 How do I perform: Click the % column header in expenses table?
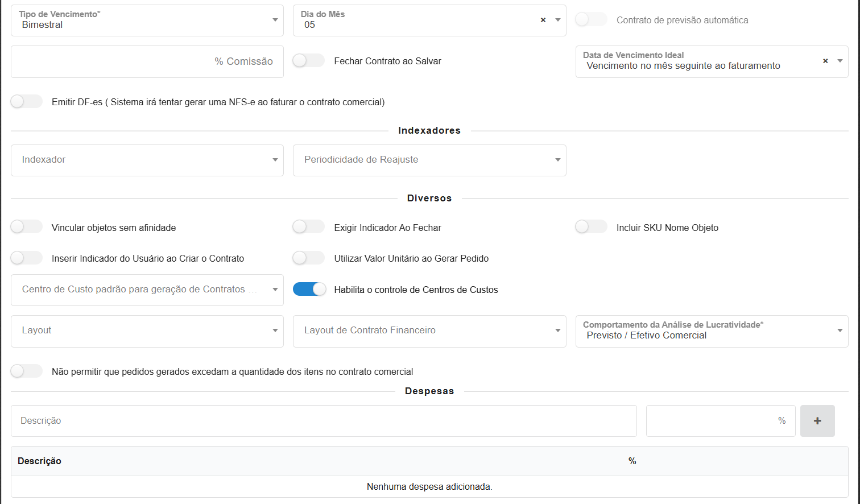(x=632, y=461)
